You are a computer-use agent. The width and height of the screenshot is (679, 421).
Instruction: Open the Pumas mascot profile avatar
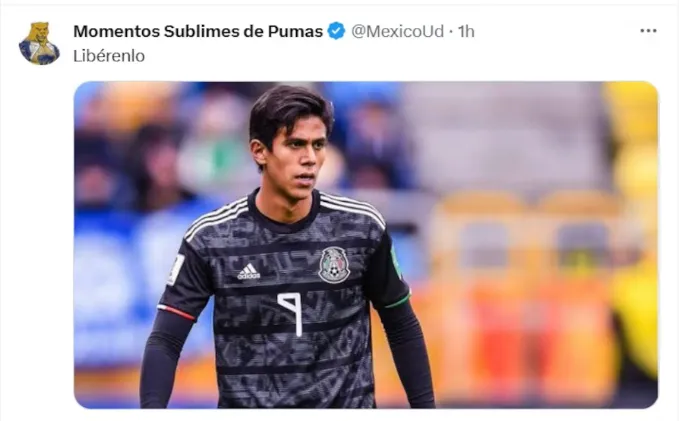[39, 43]
